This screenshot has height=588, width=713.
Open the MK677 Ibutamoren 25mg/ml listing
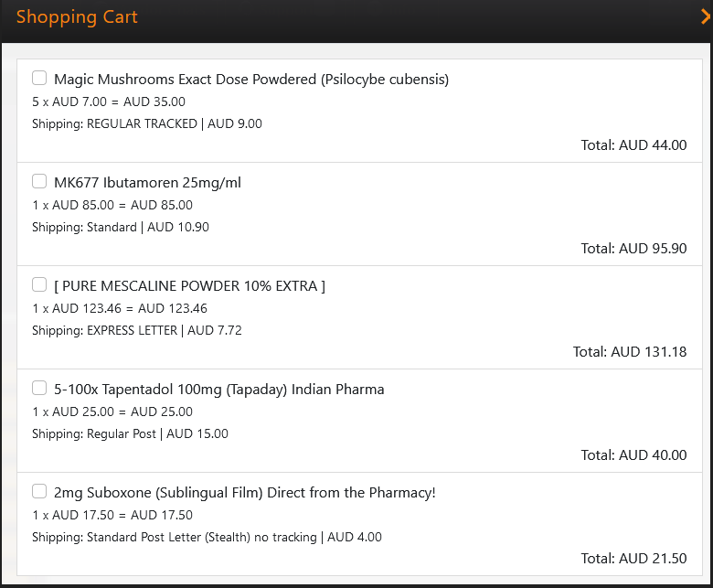point(147,183)
